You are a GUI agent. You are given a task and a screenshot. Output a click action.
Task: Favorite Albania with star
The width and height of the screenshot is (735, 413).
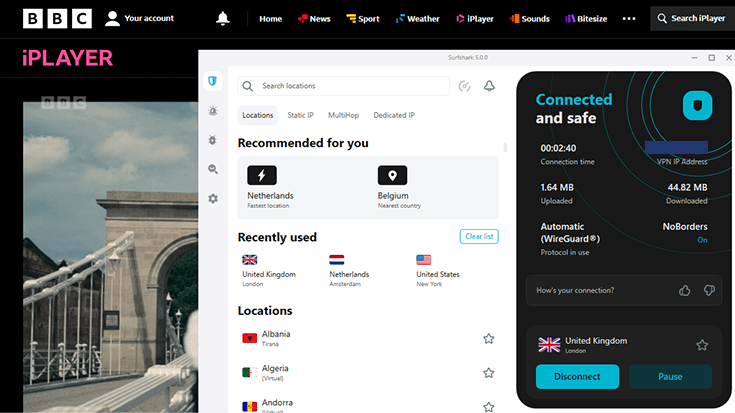click(488, 338)
